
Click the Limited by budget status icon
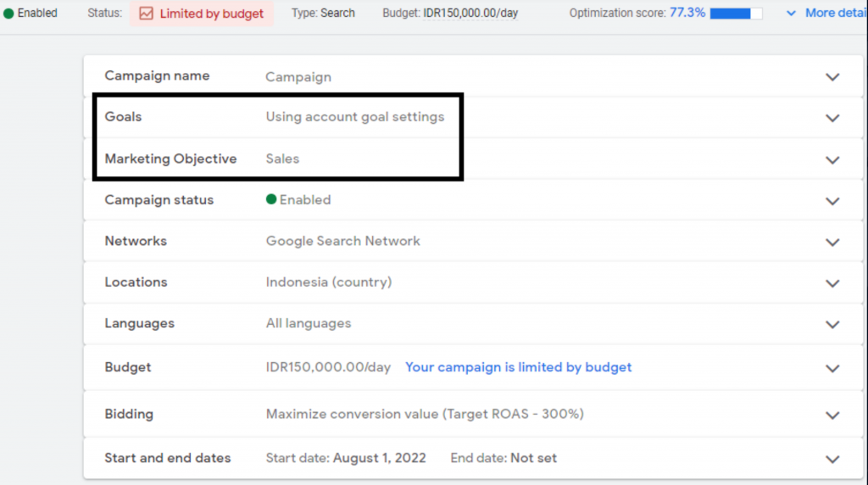point(145,14)
